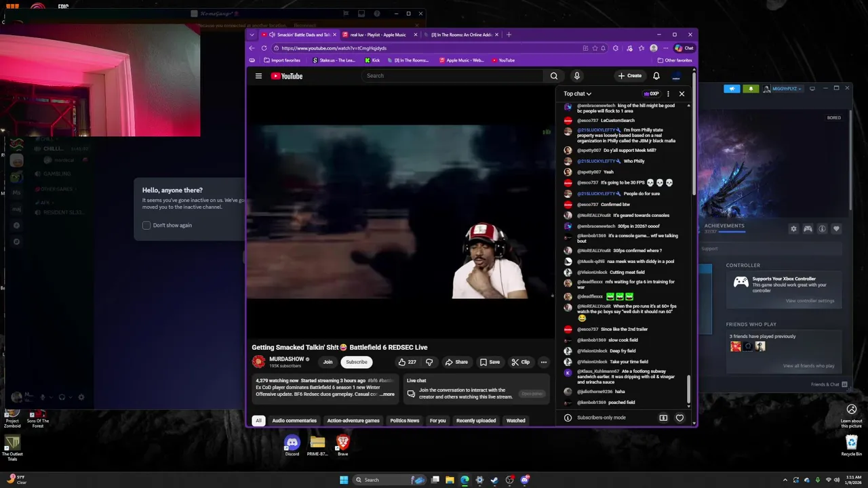Viewport: 868px width, 488px height.
Task: Switch to real luv Apple Music tab
Action: tap(377, 35)
